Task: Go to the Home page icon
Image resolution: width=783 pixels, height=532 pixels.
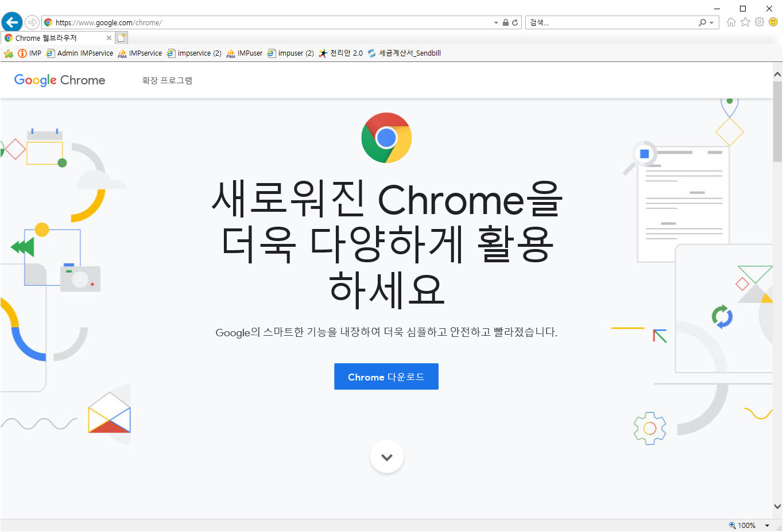Action: [731, 22]
